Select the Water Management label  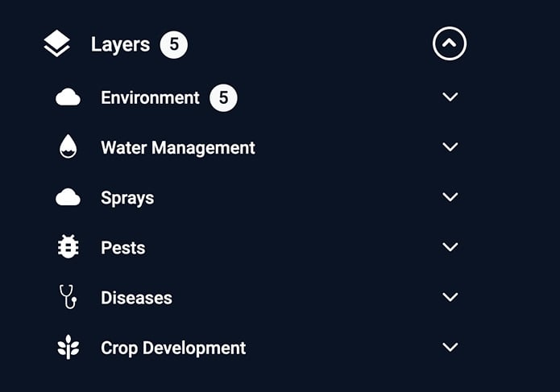[x=178, y=148]
